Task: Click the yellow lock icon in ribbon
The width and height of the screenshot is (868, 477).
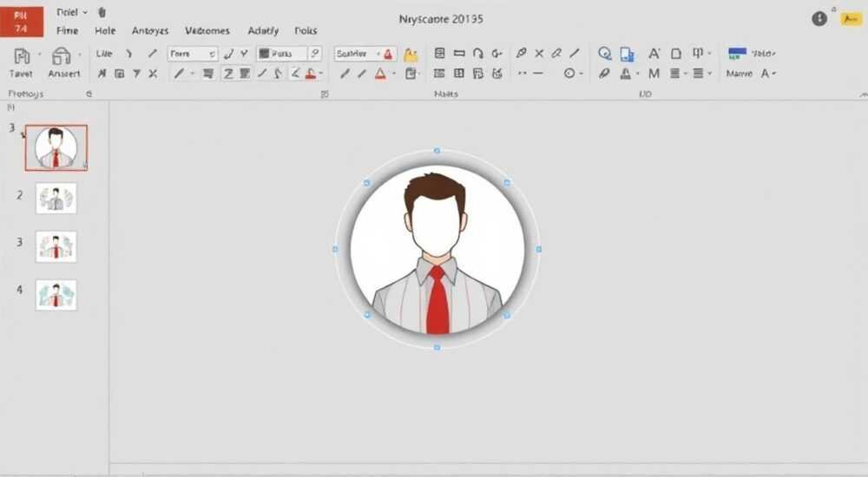Action: (411, 55)
